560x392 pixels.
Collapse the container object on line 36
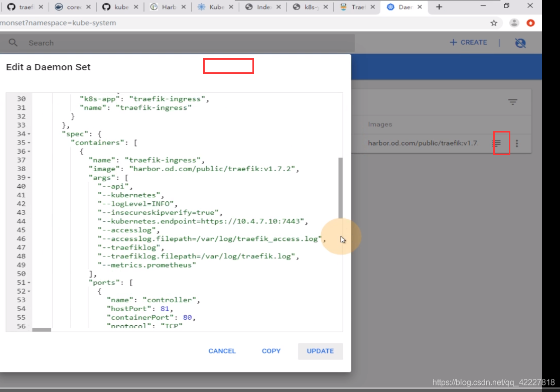[x=29, y=152]
